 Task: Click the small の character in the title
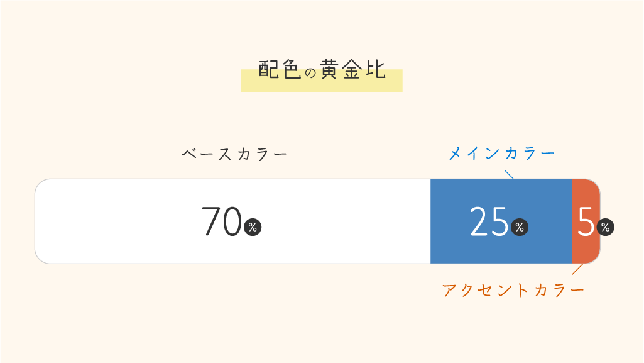click(310, 74)
